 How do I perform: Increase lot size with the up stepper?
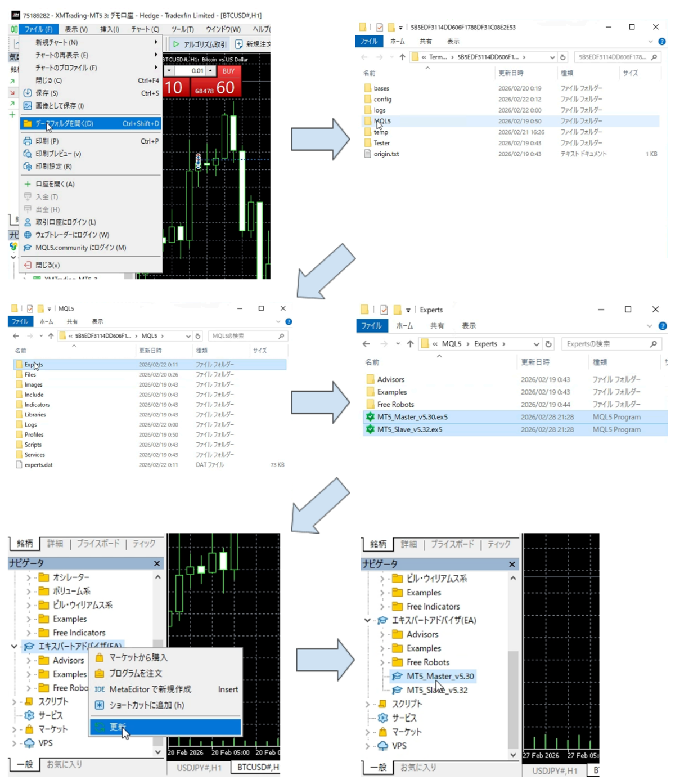click(x=210, y=71)
